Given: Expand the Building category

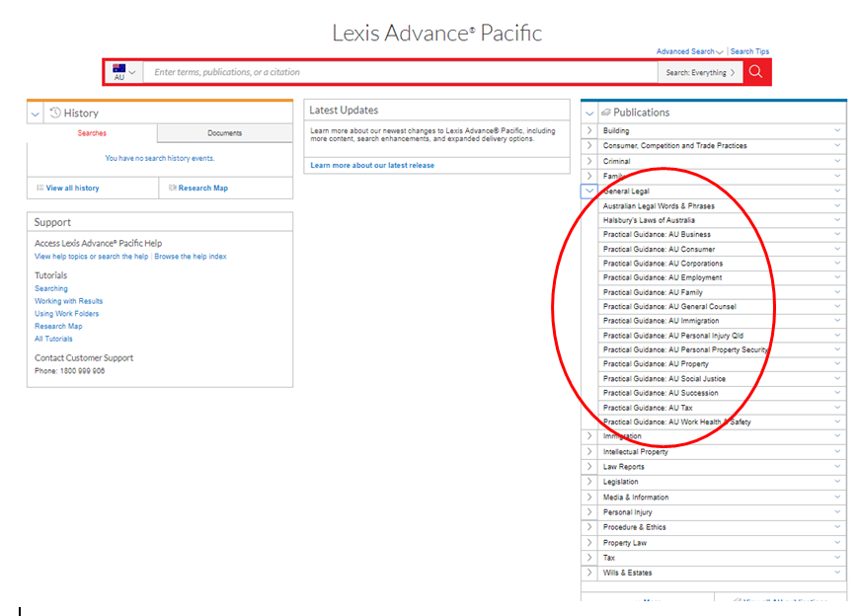Looking at the screenshot, I should (x=589, y=131).
